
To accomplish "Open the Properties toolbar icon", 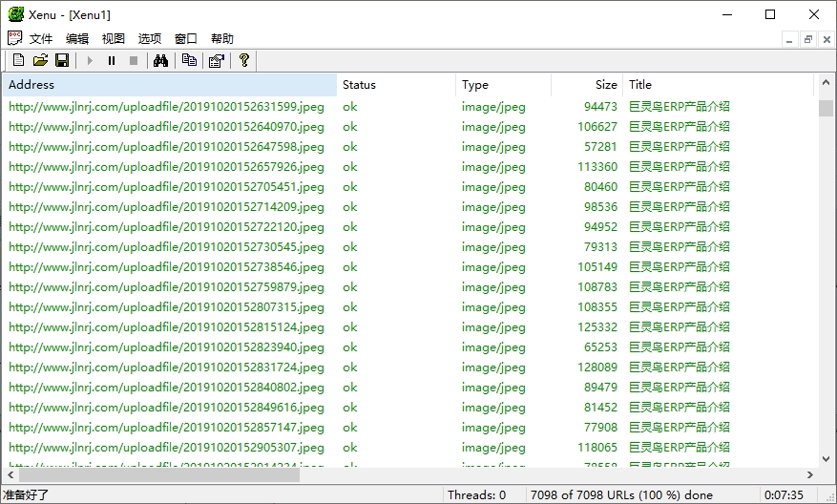I will [216, 61].
